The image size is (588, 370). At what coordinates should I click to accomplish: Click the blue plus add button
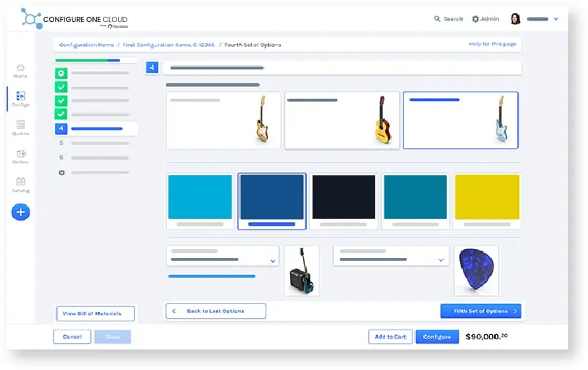[21, 212]
